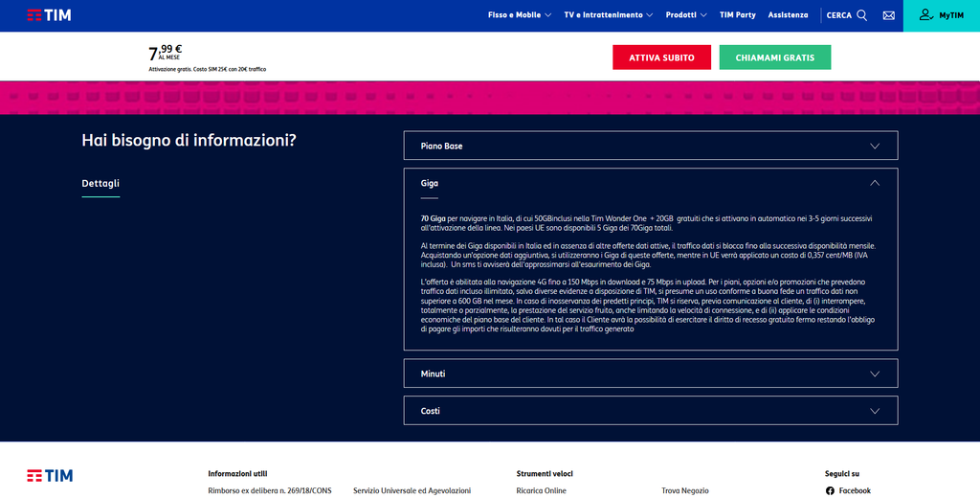Expand the Fisso e Mobile menu
The width and height of the screenshot is (980, 498).
tap(520, 15)
